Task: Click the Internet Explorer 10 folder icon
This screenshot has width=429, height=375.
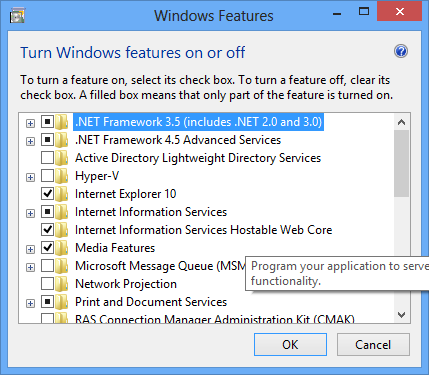Action: pos(62,194)
